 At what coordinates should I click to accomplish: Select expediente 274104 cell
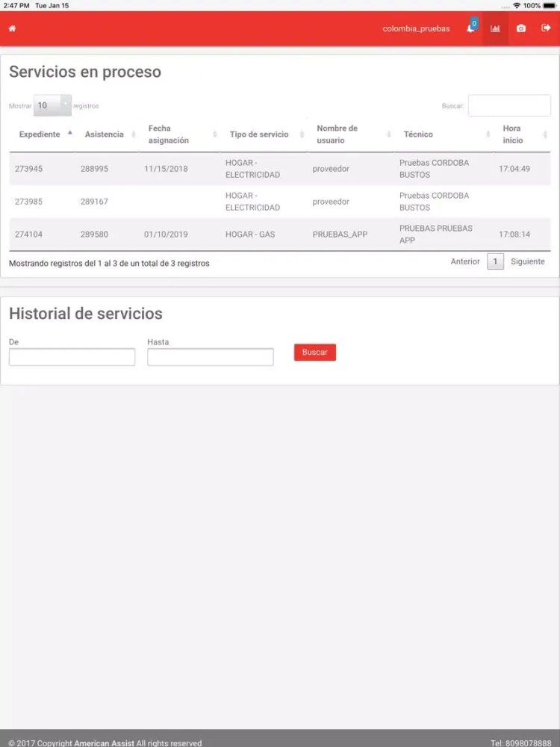28,235
